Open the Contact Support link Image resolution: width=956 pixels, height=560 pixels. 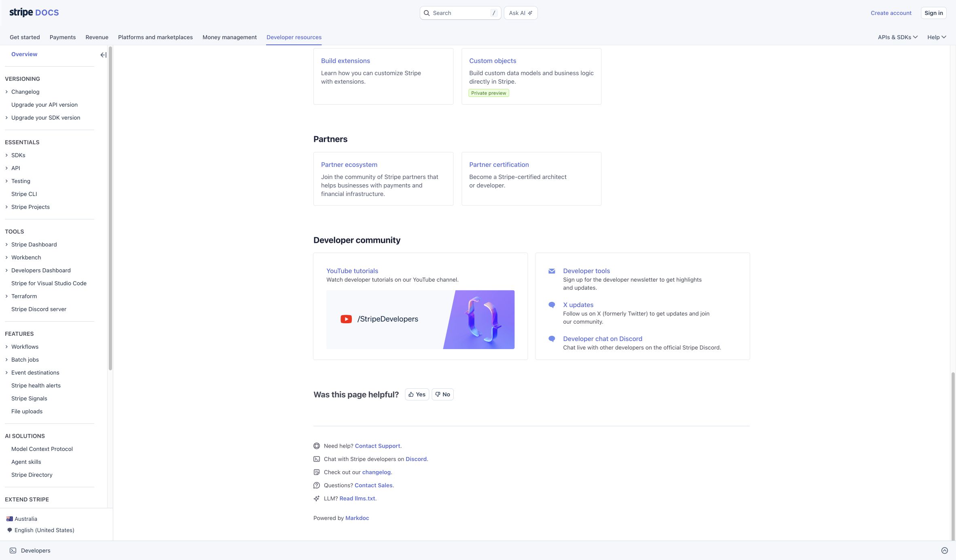(x=377, y=446)
